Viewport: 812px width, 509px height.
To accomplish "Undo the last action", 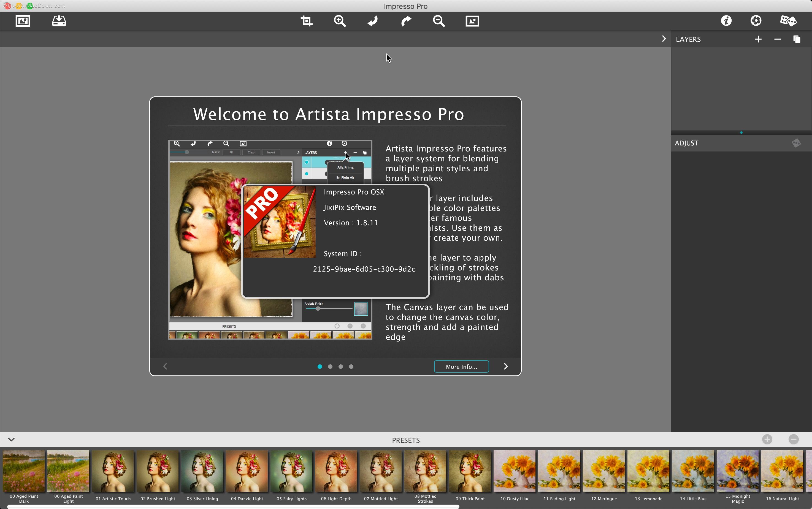I will [x=373, y=21].
